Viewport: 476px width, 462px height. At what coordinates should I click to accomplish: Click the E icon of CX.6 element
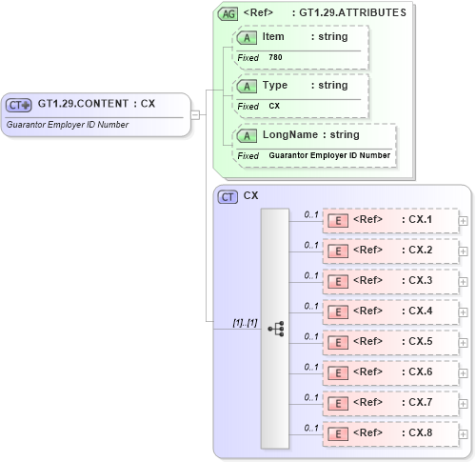pyautogui.click(x=338, y=373)
